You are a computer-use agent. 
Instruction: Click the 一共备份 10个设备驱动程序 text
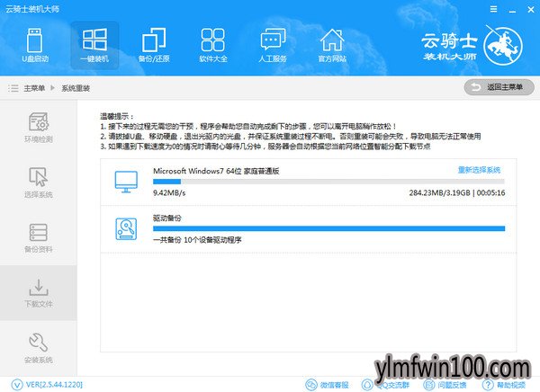tap(197, 240)
